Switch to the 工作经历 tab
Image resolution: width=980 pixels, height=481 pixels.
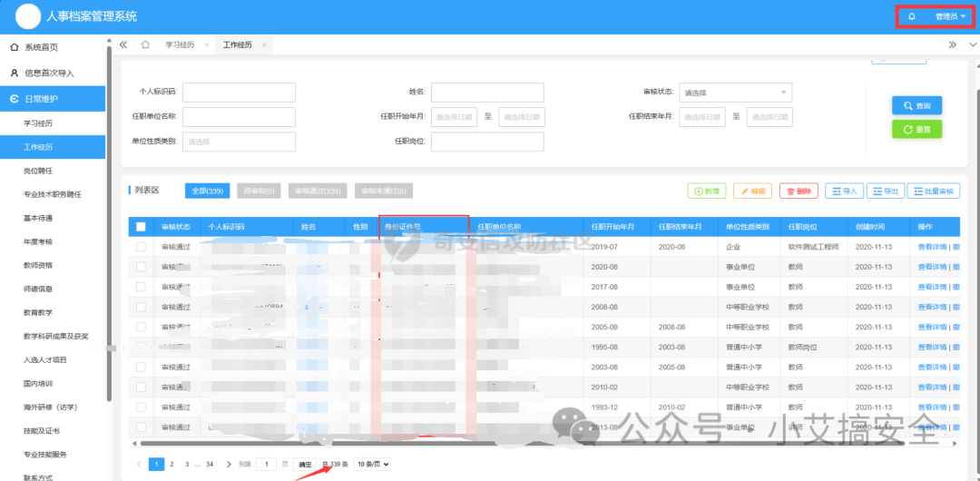238,45
